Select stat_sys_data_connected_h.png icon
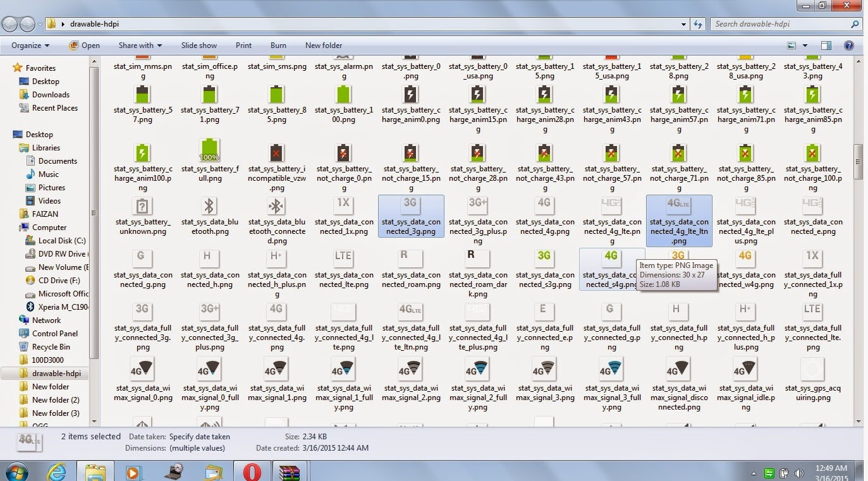Image resolution: width=868 pixels, height=481 pixels. (209, 259)
